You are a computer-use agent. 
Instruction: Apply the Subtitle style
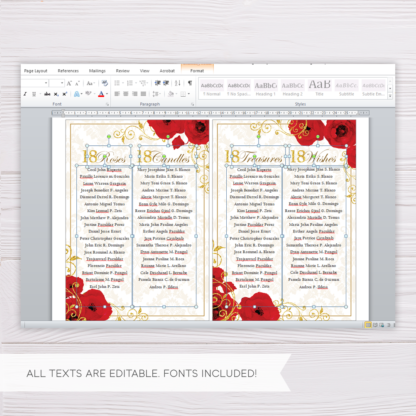pos(347,89)
